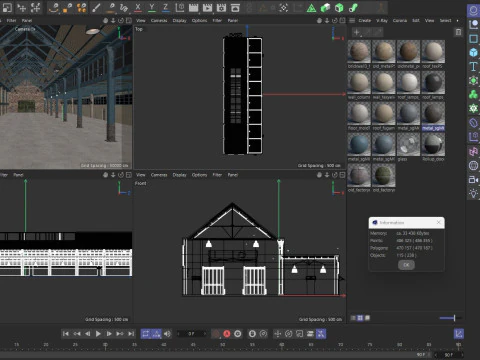Select the paint brush tool icon
The image size is (480, 360).
pyautogui.click(x=96, y=7)
